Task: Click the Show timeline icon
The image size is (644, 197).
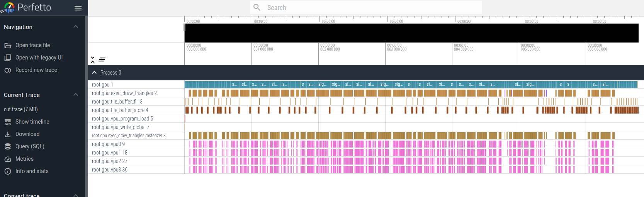Action: click(8, 122)
